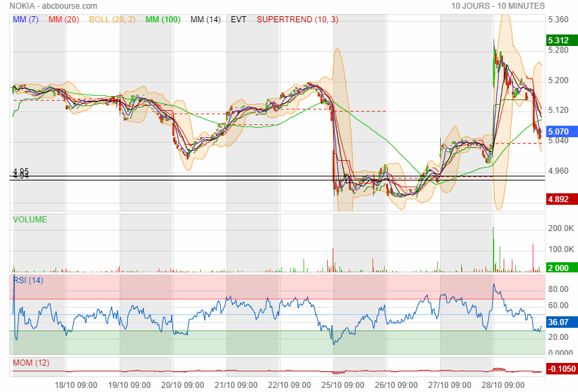This screenshot has width=578, height=392.
Task: Click the MM (100) legend label
Action: click(x=163, y=20)
